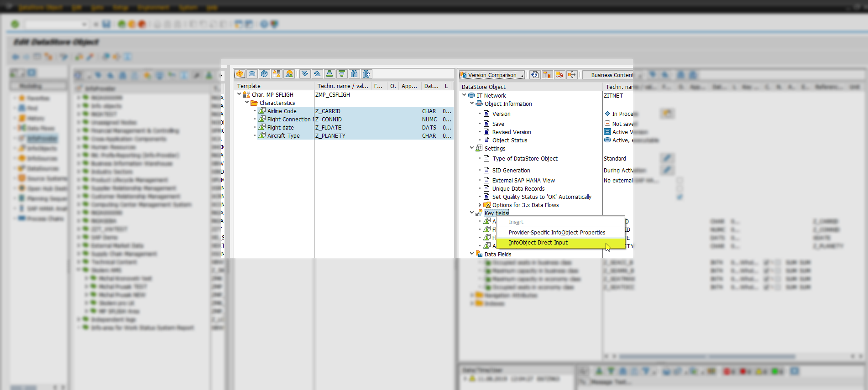The height and width of the screenshot is (390, 868).
Task: Select Provider-Specific InfoObject Properties menu entry
Action: pyautogui.click(x=557, y=233)
